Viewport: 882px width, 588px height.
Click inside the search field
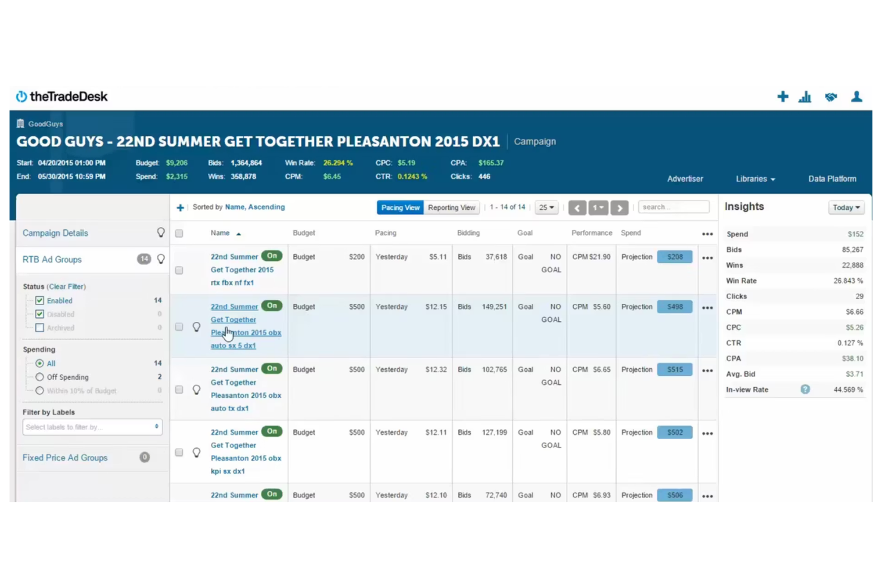click(673, 207)
